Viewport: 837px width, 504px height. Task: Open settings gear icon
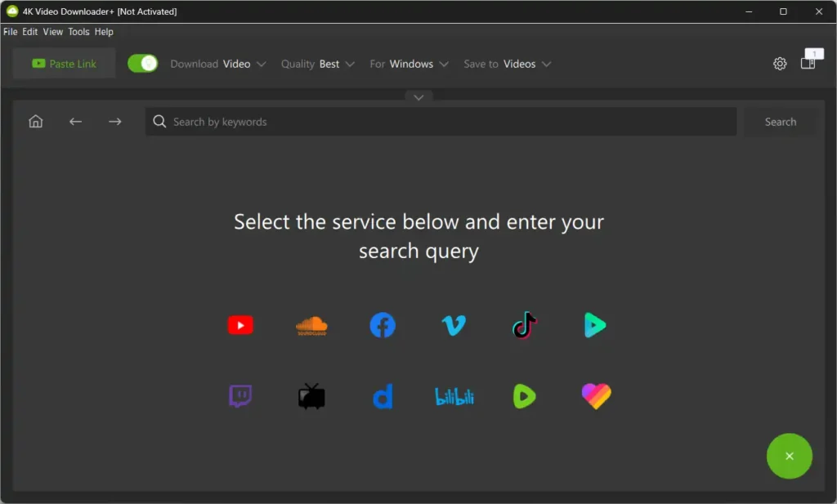tap(780, 64)
